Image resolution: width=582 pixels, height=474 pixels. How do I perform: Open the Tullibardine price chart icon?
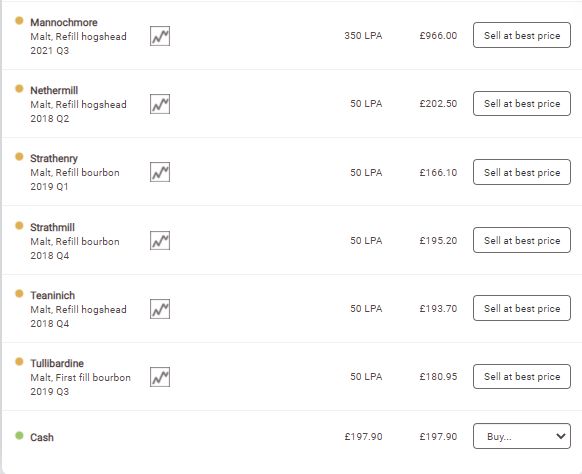[x=160, y=377]
